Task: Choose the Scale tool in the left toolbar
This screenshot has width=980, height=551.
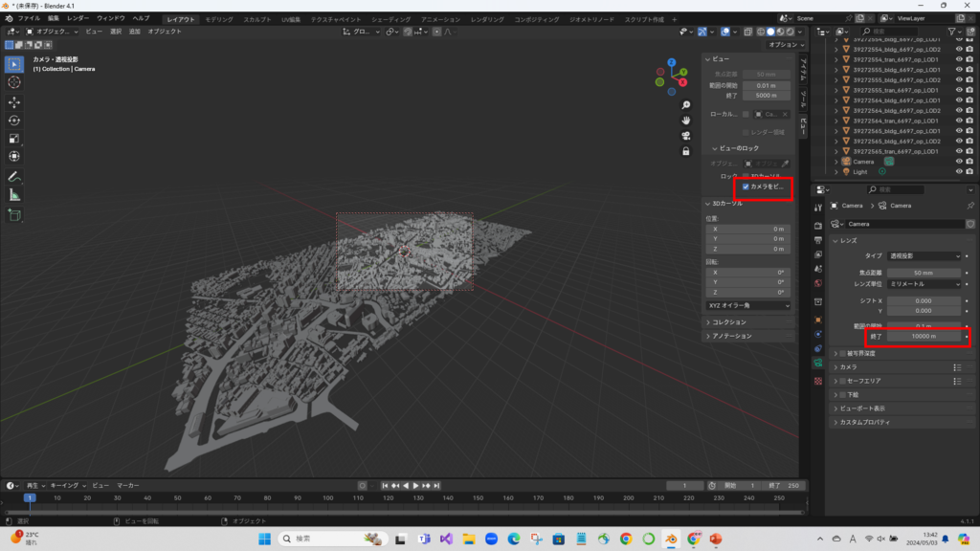Action: (14, 139)
